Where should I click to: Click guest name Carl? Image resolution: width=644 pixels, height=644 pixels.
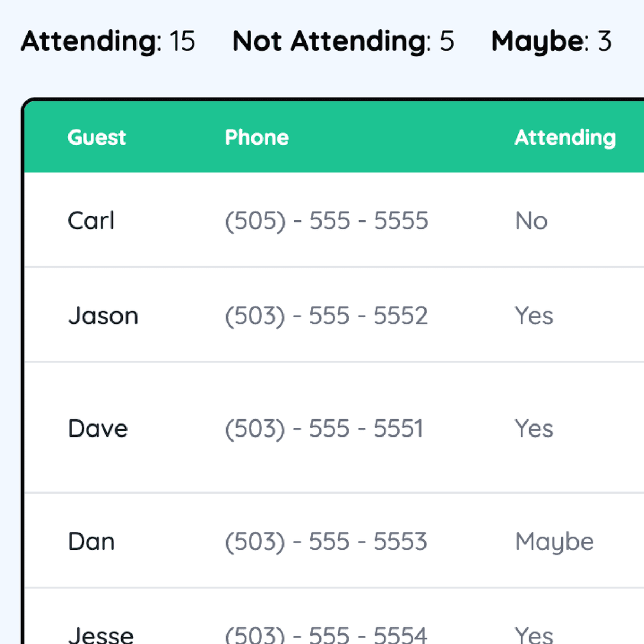click(x=91, y=221)
